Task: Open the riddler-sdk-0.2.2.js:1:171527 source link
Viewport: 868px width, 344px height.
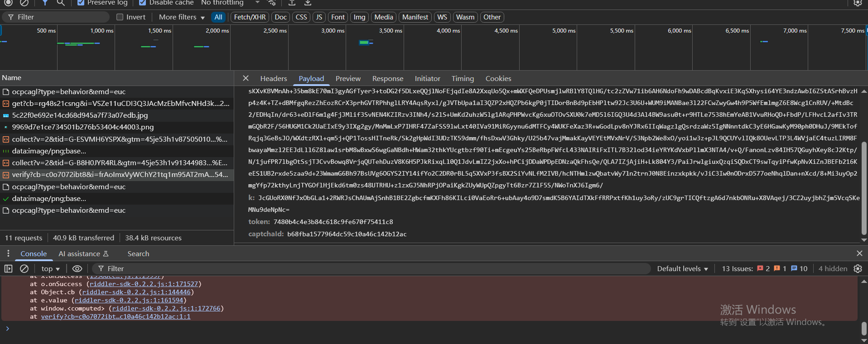Action: coord(144,284)
